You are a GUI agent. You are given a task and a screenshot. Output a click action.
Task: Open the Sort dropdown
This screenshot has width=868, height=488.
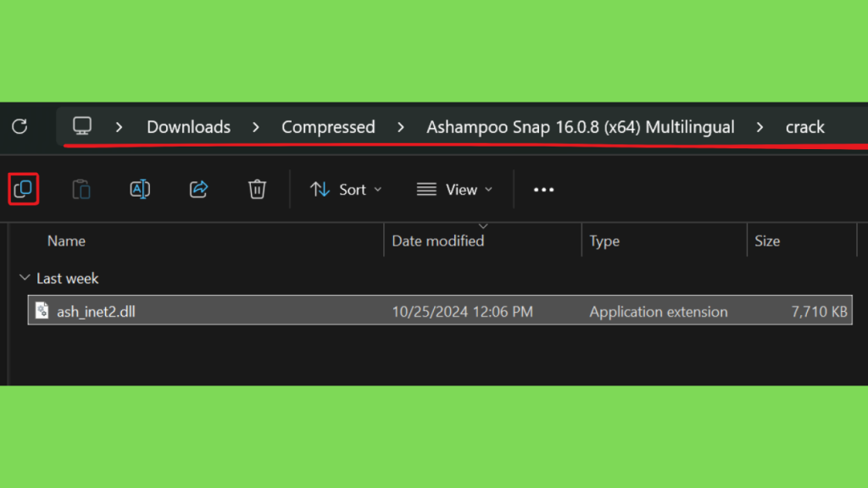346,190
